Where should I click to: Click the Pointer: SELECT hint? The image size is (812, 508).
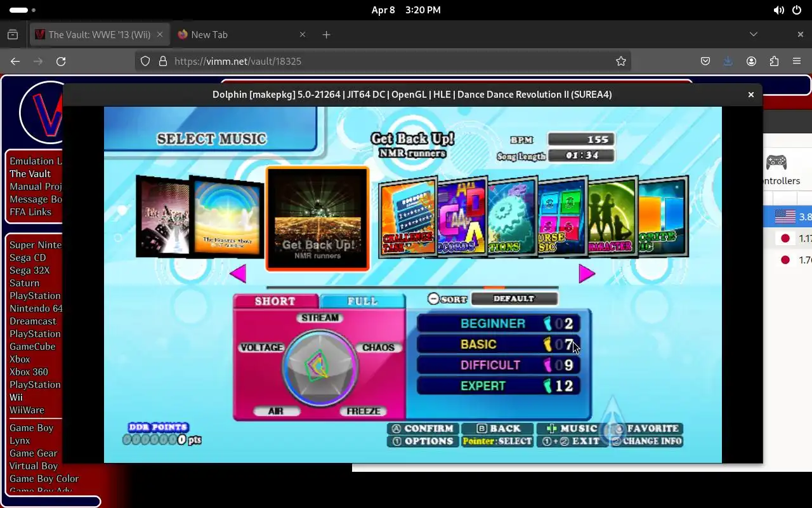(498, 441)
